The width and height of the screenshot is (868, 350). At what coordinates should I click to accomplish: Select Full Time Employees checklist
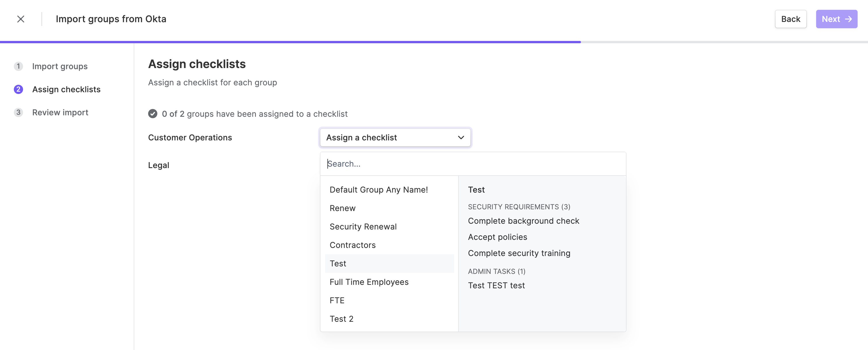point(389,282)
